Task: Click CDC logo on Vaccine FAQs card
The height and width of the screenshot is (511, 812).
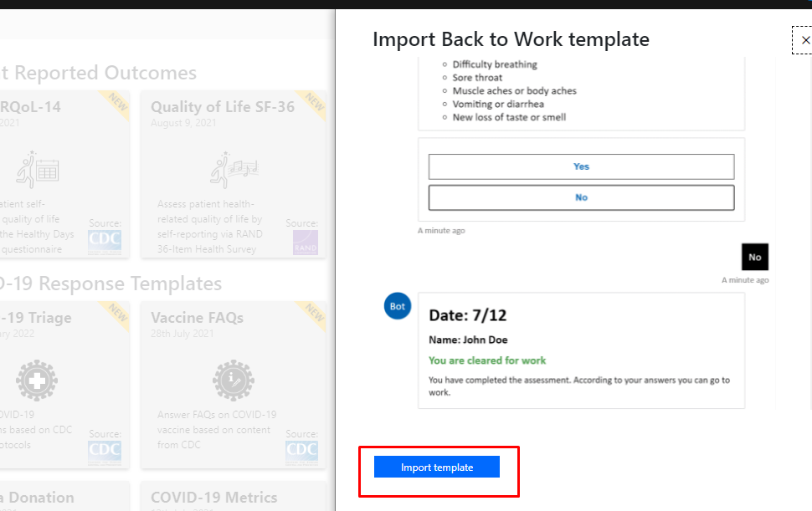Action: pos(301,452)
